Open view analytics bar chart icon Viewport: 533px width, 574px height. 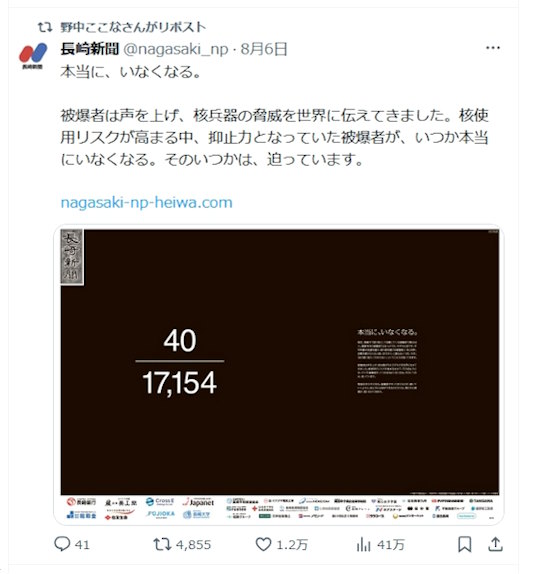pyautogui.click(x=364, y=545)
